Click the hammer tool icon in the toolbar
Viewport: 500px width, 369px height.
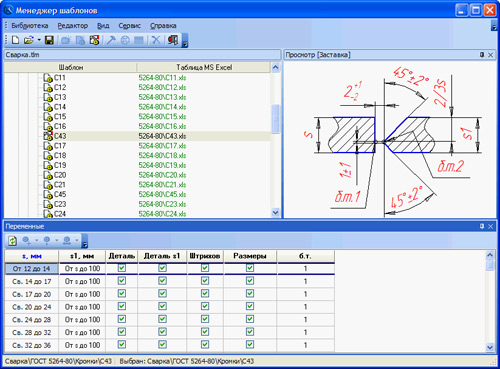pos(111,40)
